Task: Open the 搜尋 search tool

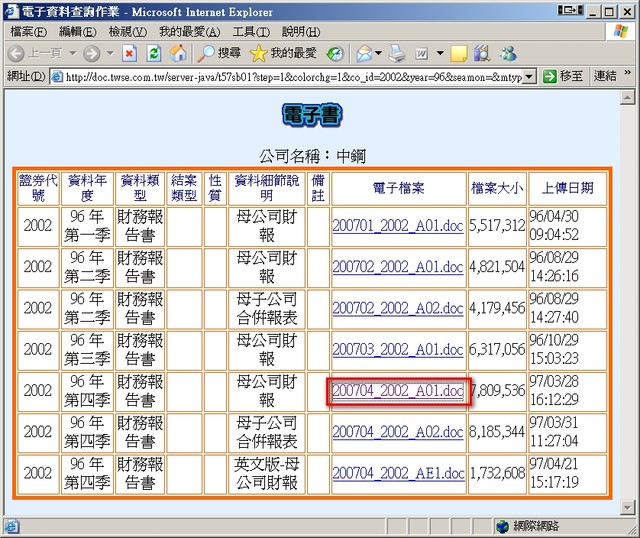Action: click(220, 53)
